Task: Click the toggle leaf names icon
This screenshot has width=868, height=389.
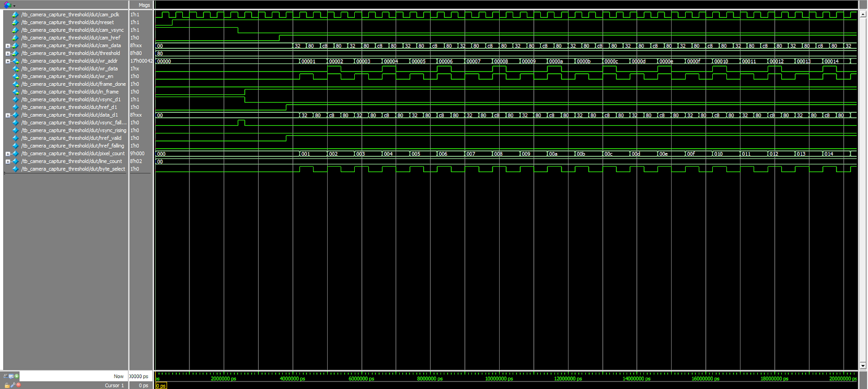Action: (5, 376)
